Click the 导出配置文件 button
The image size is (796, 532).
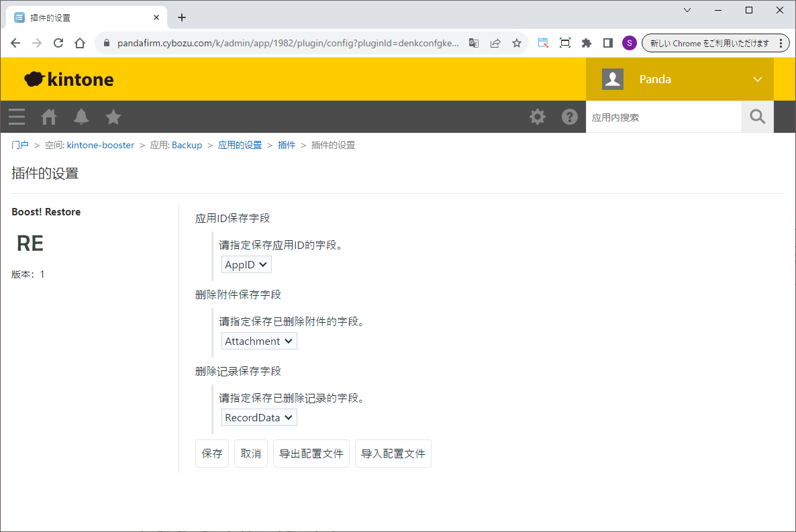click(311, 454)
